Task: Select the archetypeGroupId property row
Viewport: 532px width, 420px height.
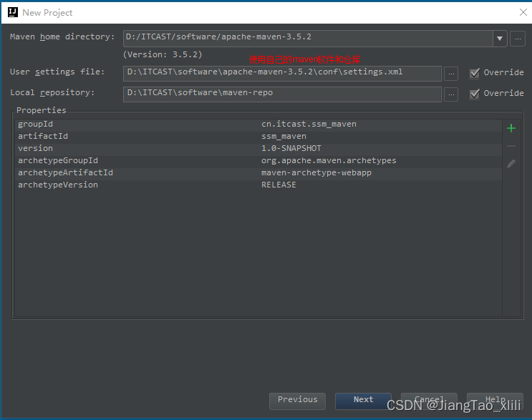Action: [x=258, y=161]
